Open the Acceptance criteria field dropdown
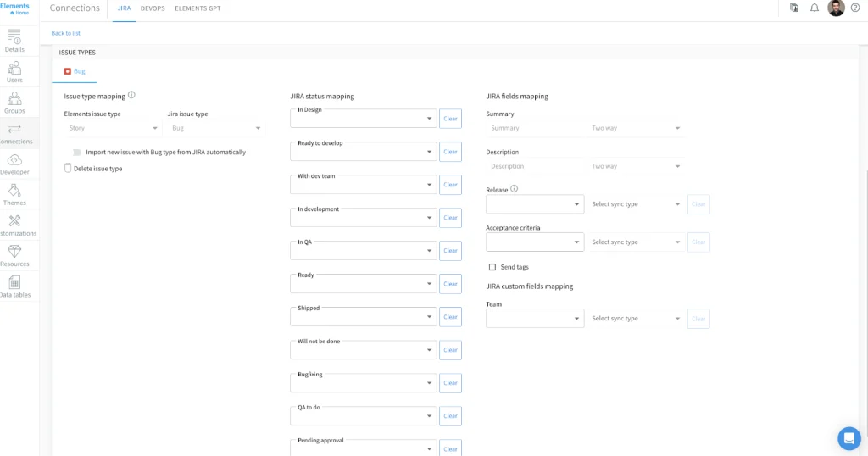 pyautogui.click(x=535, y=242)
